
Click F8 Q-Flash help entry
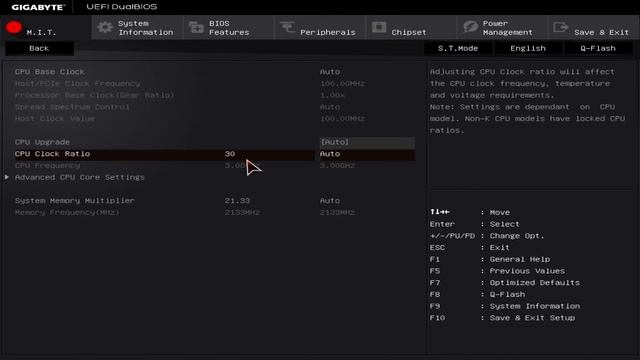(x=477, y=294)
